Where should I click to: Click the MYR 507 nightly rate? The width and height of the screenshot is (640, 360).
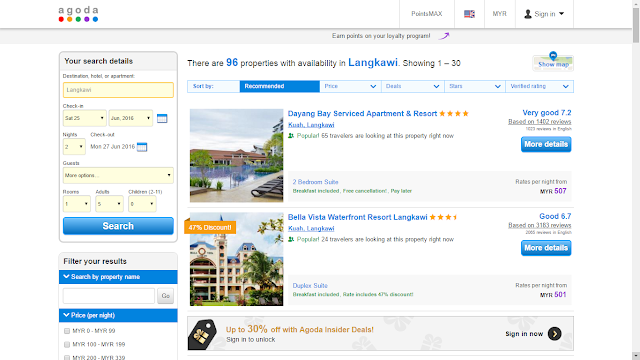tap(553, 191)
